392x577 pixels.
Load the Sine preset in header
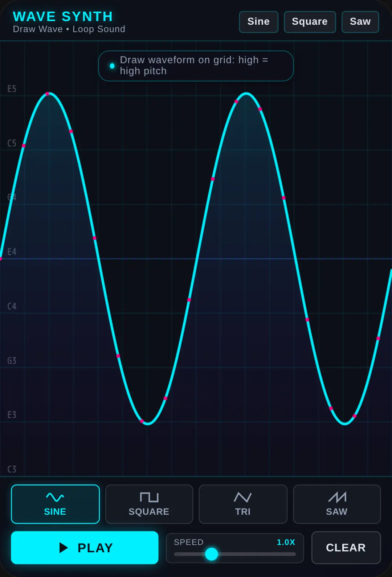tap(258, 22)
